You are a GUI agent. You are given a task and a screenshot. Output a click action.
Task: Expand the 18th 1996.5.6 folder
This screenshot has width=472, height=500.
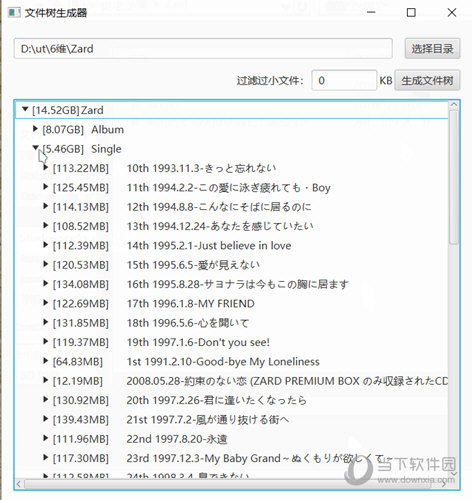[x=46, y=322]
